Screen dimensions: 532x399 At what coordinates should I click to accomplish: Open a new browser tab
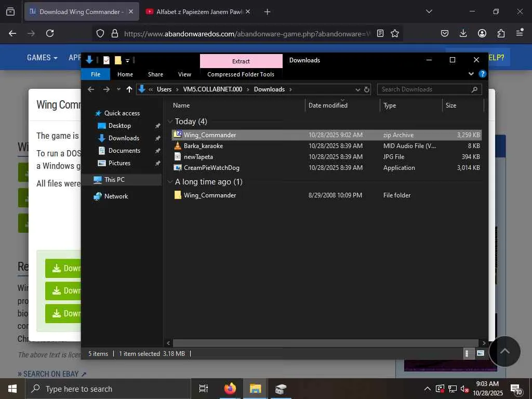(x=268, y=12)
